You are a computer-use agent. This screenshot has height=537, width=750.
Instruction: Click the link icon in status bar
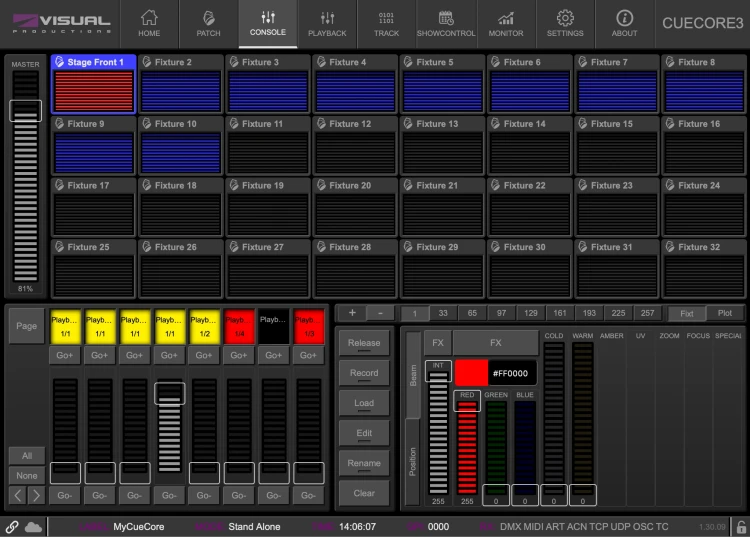[12, 526]
